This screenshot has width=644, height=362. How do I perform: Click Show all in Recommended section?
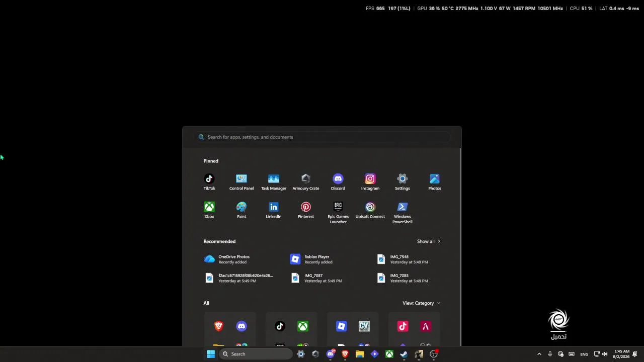click(x=429, y=241)
